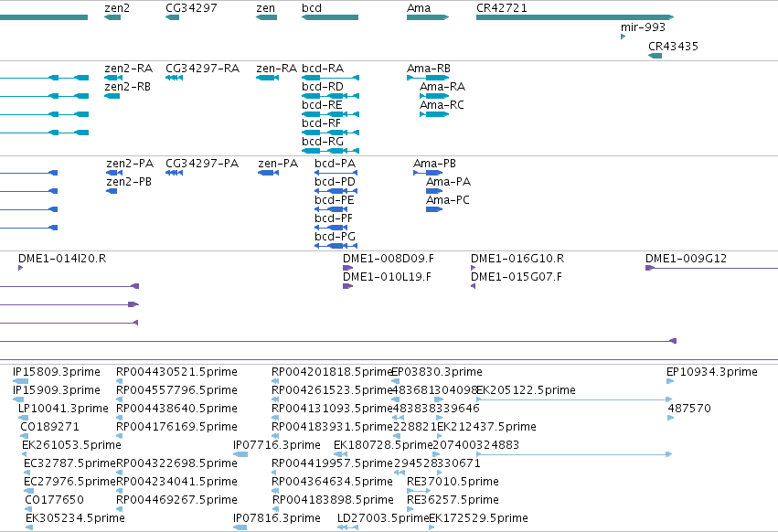Click the bcd-PG protein label

click(335, 238)
